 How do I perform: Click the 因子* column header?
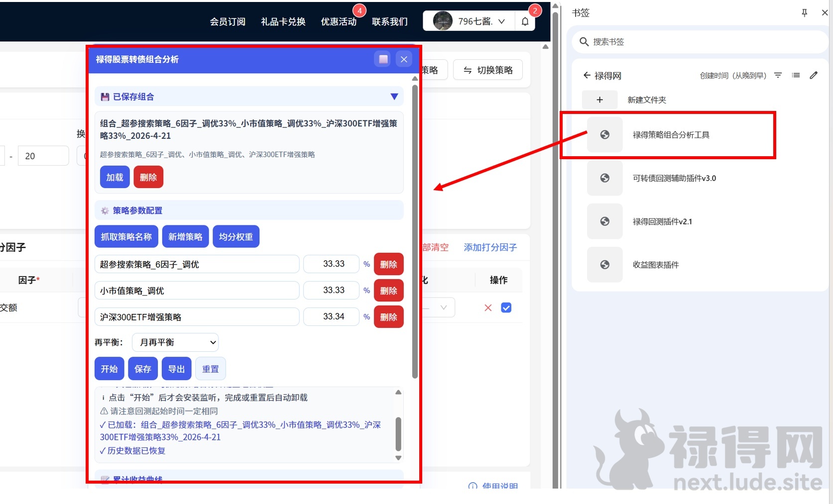click(29, 280)
